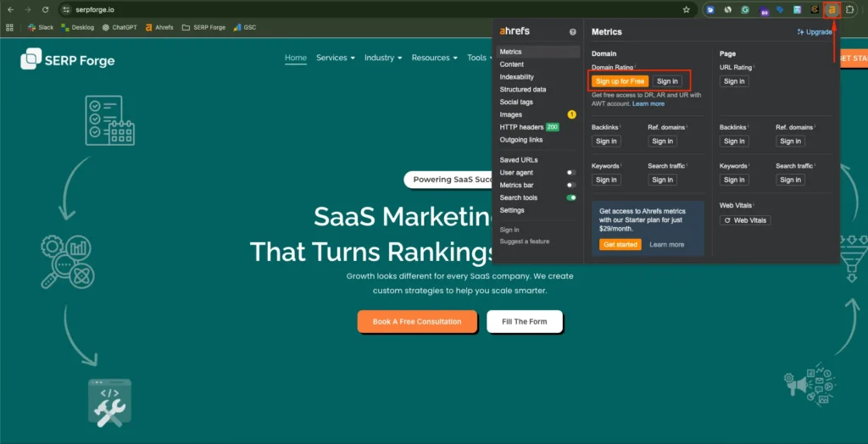Click the Grammarly extension icon
Viewport: 868px width, 444px height.
(746, 9)
